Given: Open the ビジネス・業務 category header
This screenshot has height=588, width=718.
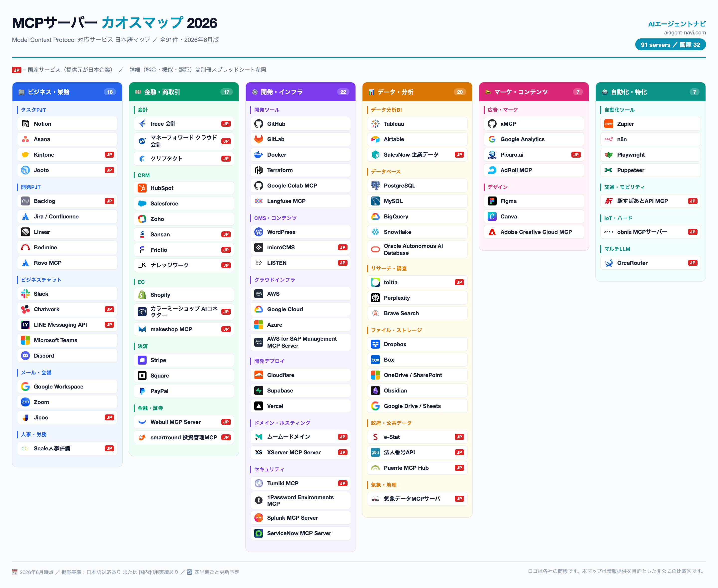Looking at the screenshot, I should click(67, 92).
